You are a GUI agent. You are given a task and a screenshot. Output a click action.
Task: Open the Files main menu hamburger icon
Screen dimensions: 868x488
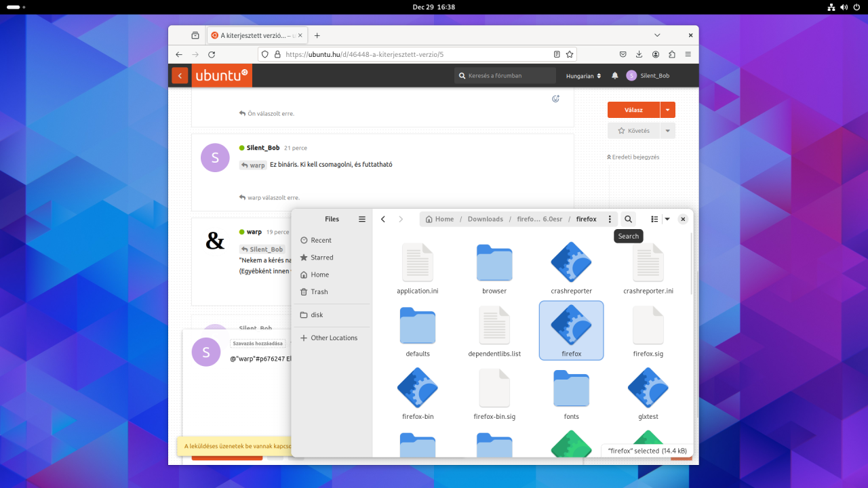coord(362,219)
